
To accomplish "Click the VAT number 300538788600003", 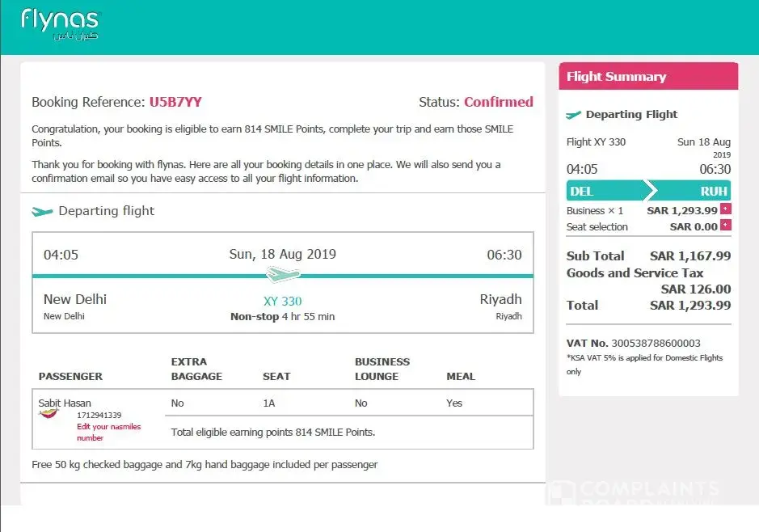I will [656, 343].
